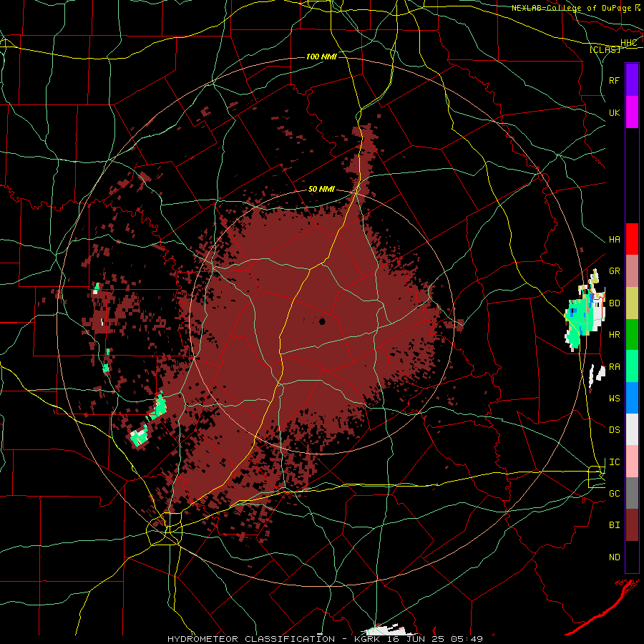Pick the dark green HR swatch
644x644 pixels.
(x=632, y=335)
